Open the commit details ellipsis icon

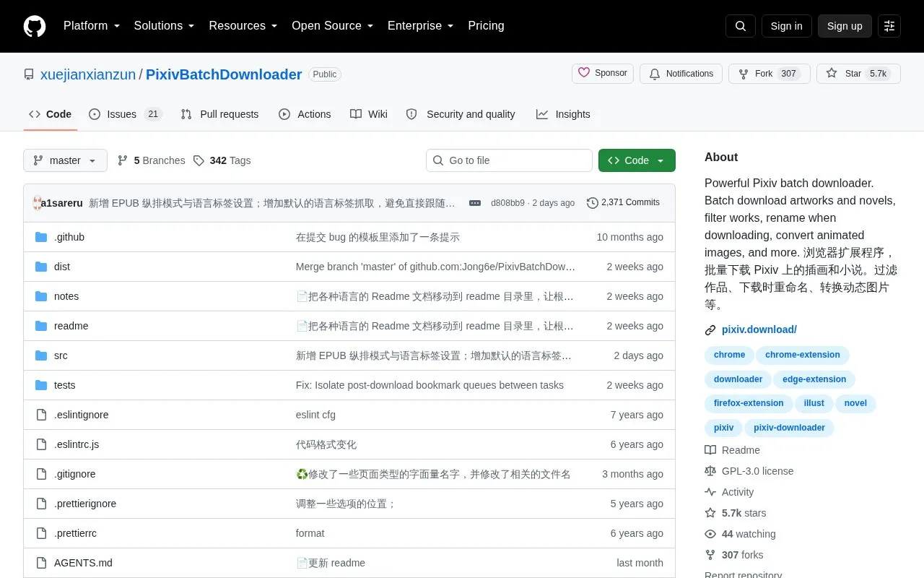pyautogui.click(x=475, y=203)
